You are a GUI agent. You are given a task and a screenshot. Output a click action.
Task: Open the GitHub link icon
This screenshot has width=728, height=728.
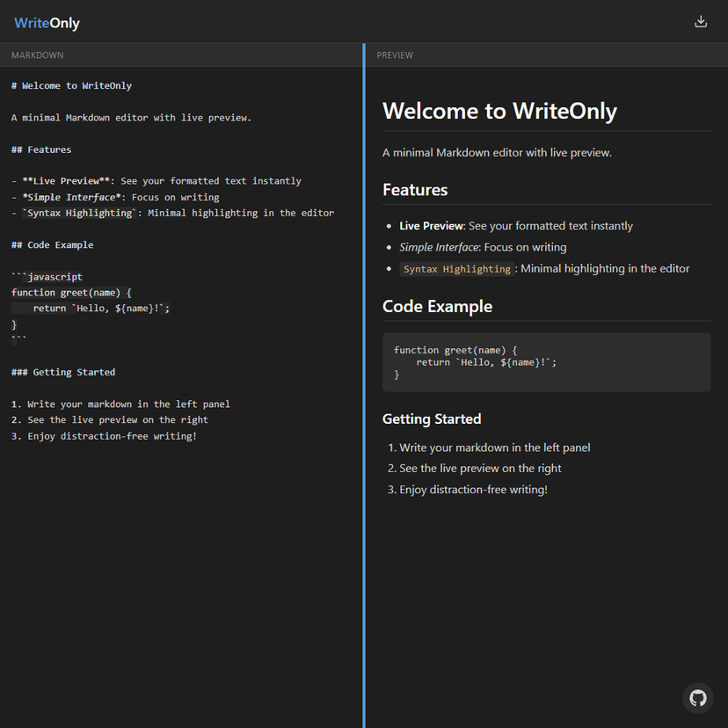click(x=697, y=697)
